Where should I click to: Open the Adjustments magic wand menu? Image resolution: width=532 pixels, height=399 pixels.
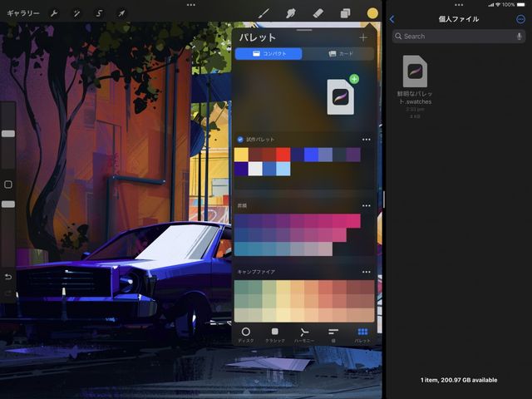(76, 13)
